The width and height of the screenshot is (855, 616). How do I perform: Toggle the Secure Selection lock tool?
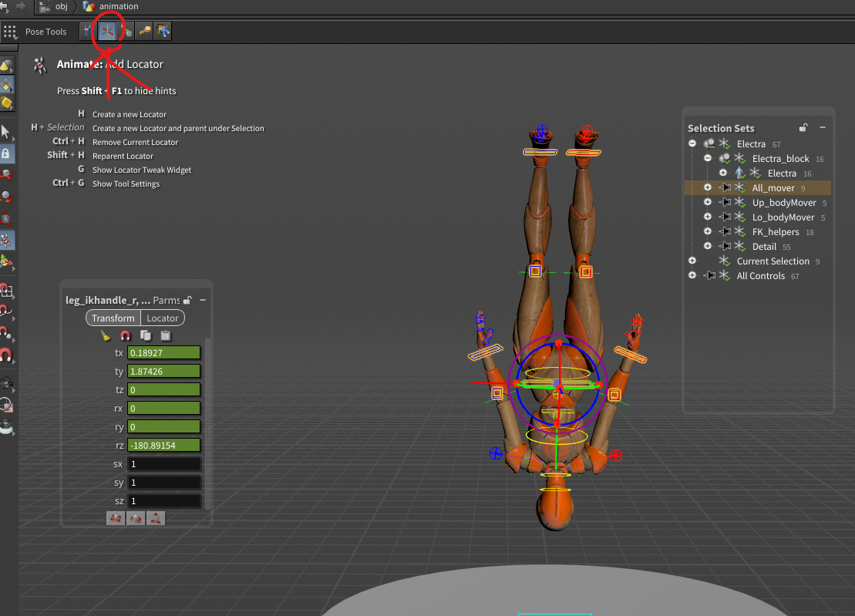click(x=6, y=153)
